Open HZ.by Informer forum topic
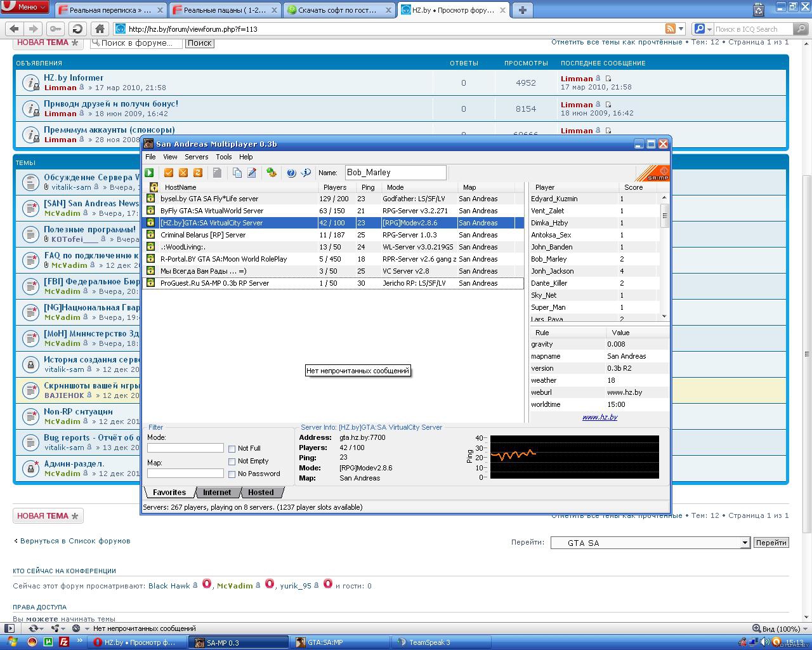Image resolution: width=812 pixels, height=650 pixels. (74, 77)
